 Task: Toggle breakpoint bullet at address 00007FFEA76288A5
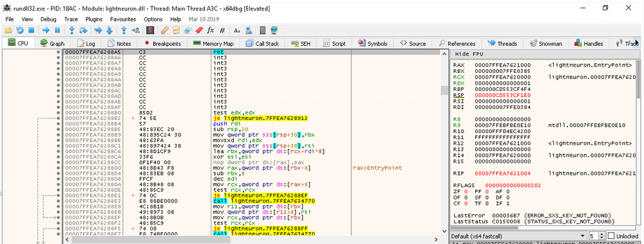[x=58, y=52]
